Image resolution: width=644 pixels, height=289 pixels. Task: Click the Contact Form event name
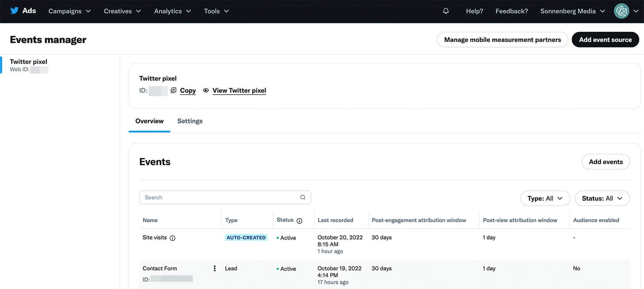coord(160,268)
